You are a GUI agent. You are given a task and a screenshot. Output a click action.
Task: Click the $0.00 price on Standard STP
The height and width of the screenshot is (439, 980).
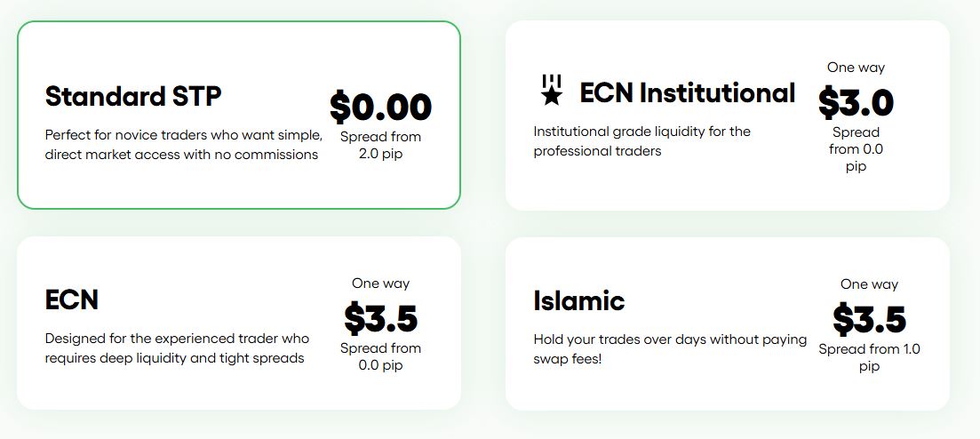pos(380,107)
